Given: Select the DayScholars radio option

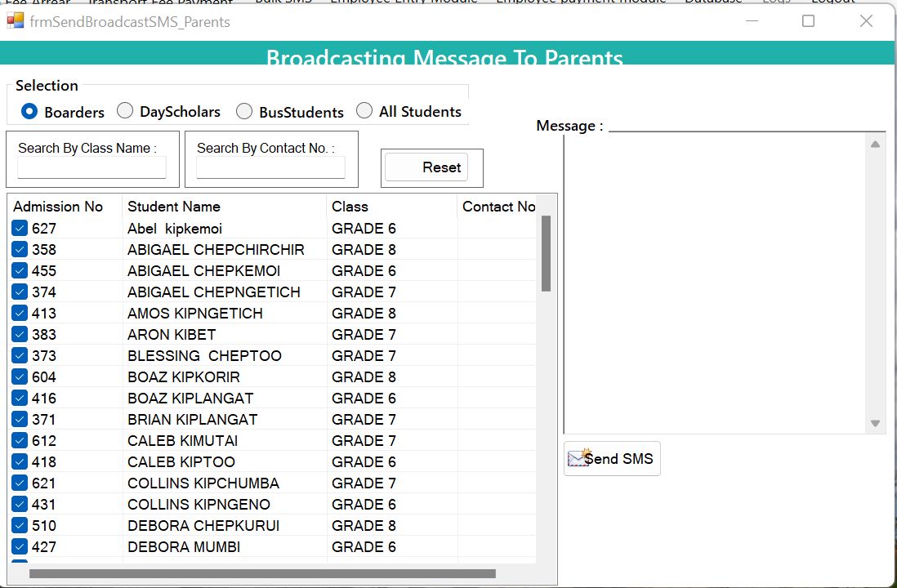Looking at the screenshot, I should click(x=125, y=110).
